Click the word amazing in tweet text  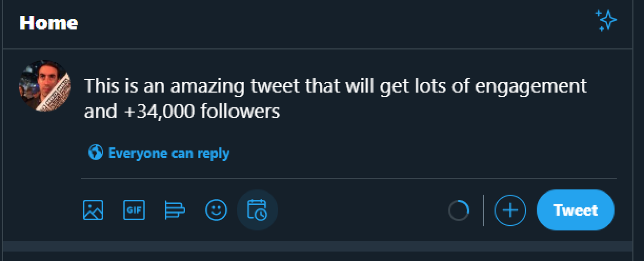[207, 86]
